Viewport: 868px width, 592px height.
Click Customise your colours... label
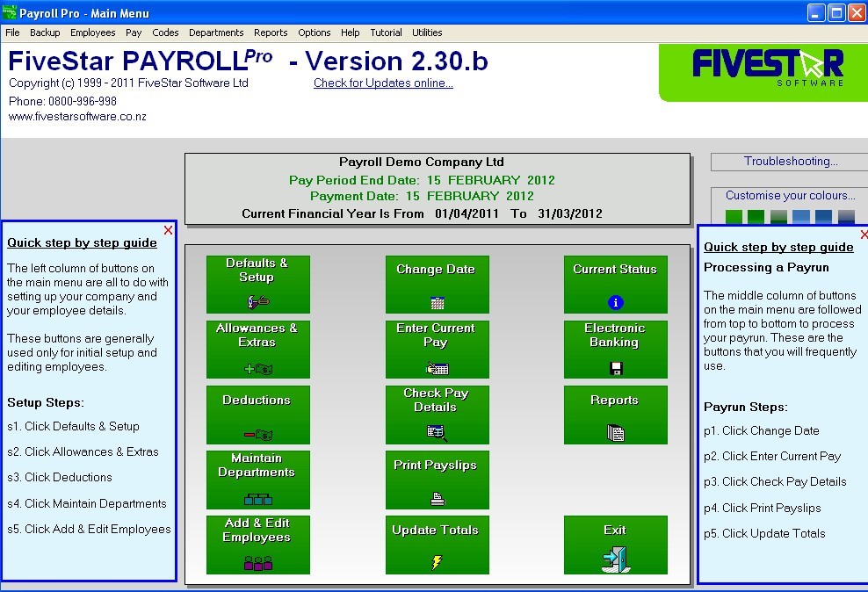(790, 195)
